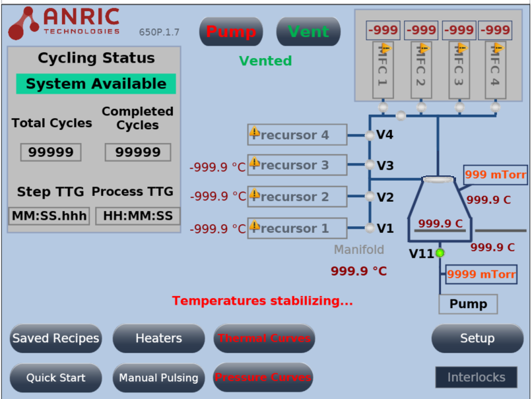Open the Heaters screen
Image resolution: width=532 pixels, height=399 pixels.
[158, 339]
